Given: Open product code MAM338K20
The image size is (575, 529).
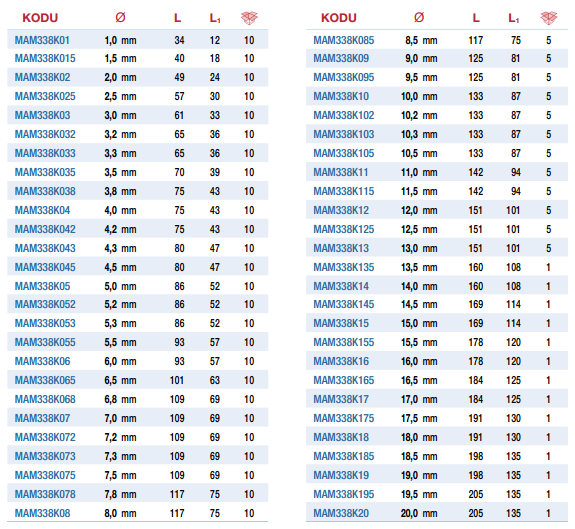Looking at the screenshot, I should (341, 513).
